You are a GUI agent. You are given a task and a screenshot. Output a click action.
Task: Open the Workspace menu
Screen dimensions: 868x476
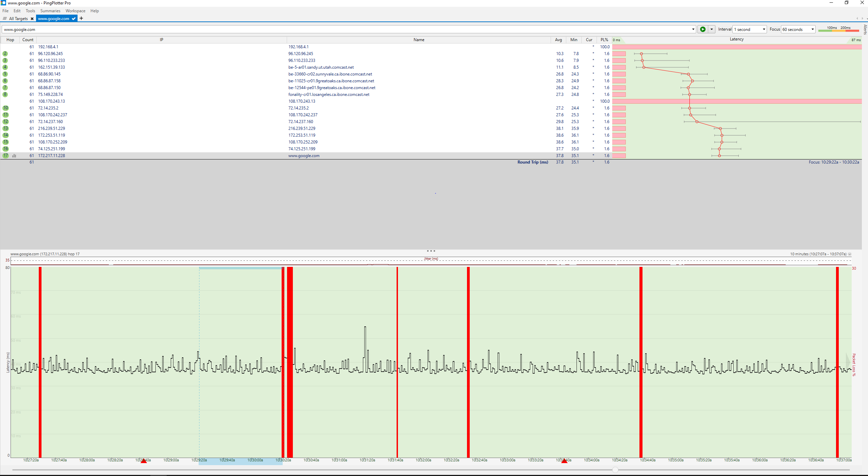tap(75, 11)
